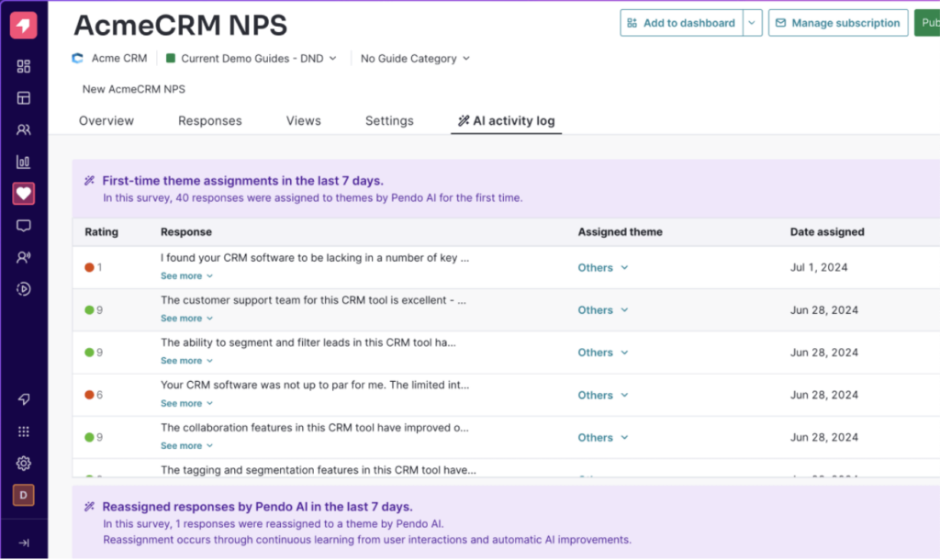This screenshot has height=560, width=940.
Task: Switch to the Responses tab
Action: [209, 120]
